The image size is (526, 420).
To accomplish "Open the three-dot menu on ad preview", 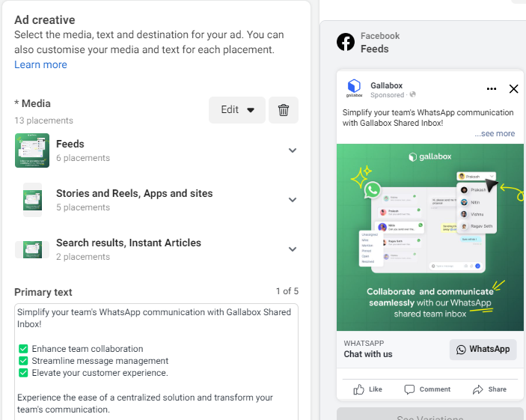I will 492,88.
